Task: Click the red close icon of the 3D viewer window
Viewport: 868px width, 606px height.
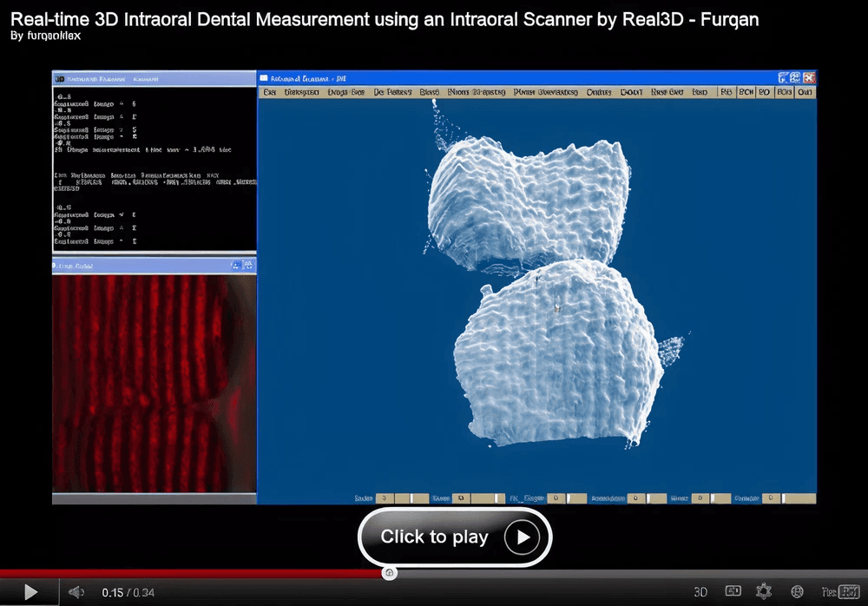Action: (809, 77)
